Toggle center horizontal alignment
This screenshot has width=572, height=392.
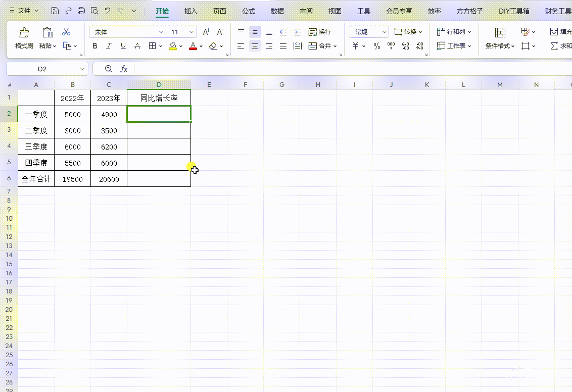click(x=255, y=46)
